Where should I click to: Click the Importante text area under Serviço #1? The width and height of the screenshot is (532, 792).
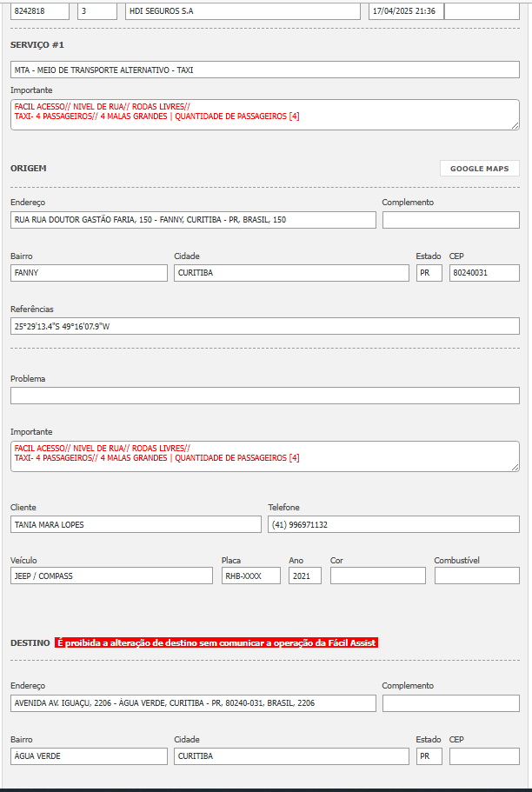[264, 114]
